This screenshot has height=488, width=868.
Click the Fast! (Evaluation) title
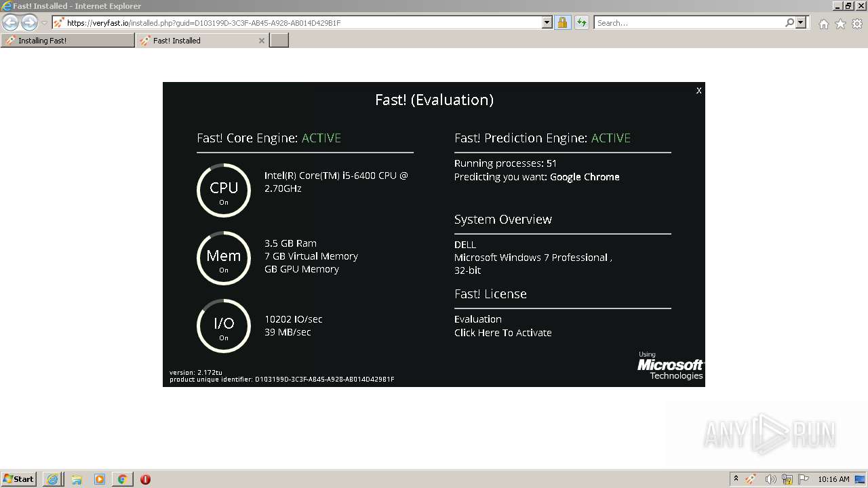434,100
